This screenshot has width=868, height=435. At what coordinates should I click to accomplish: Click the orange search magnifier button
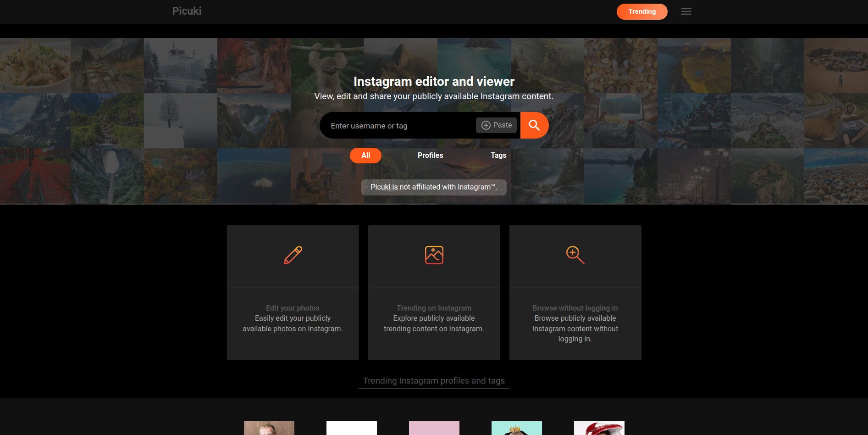point(534,125)
